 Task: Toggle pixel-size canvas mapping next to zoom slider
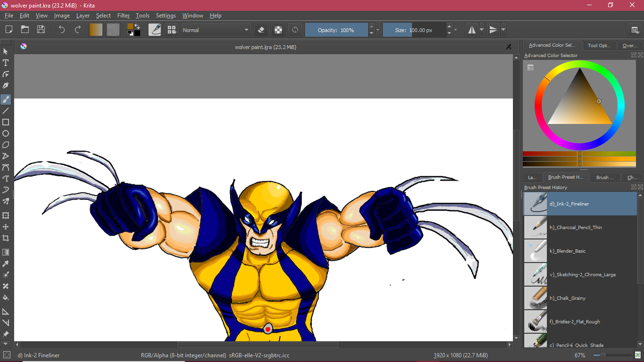(x=638, y=355)
